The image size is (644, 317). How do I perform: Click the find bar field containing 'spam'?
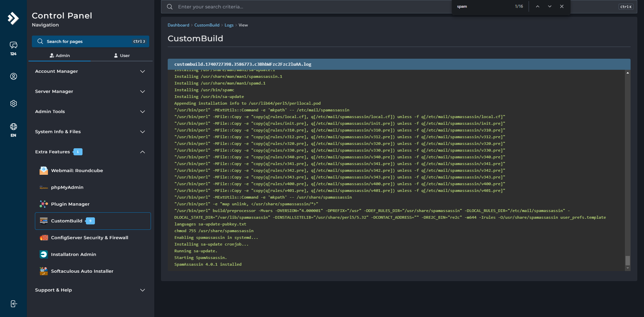point(483,6)
